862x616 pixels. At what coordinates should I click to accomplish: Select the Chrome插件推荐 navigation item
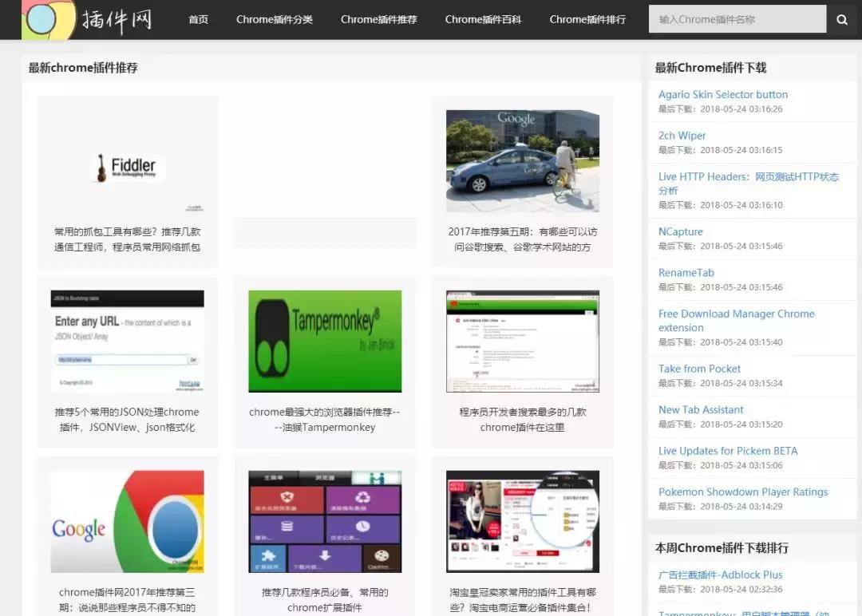click(x=378, y=19)
